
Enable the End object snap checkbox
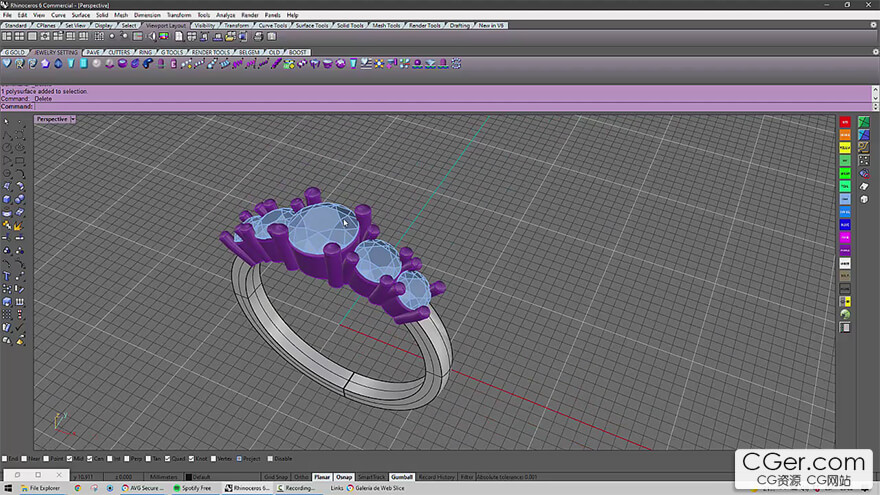[x=4, y=459]
